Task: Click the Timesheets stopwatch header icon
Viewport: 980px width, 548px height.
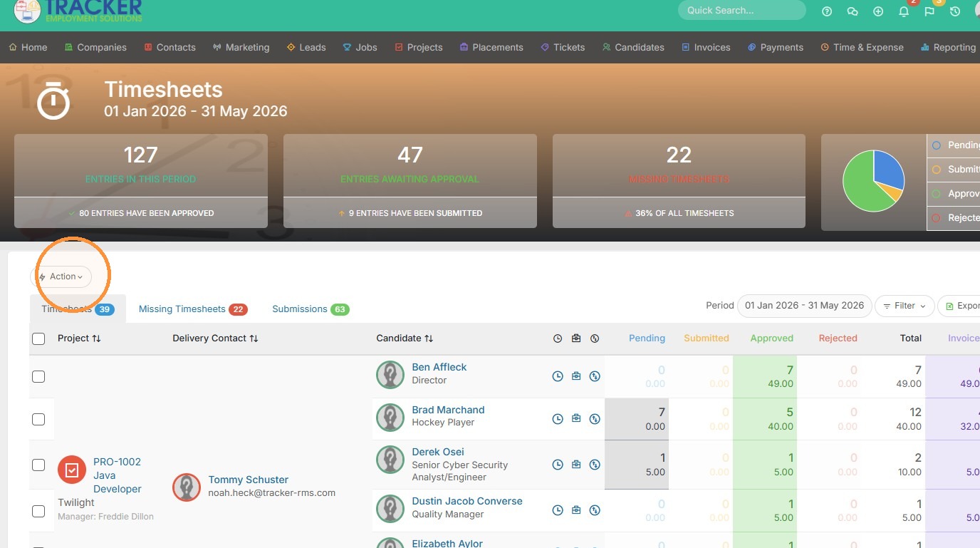Action: 53,100
